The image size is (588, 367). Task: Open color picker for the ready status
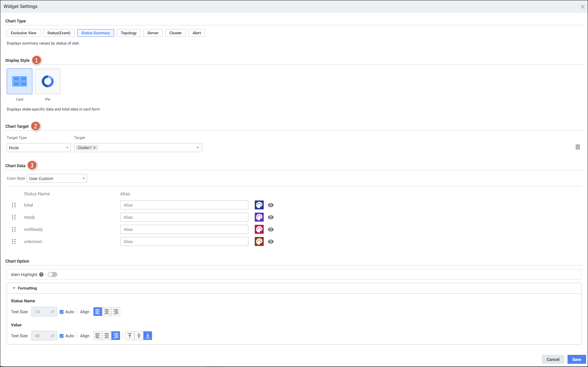click(259, 217)
